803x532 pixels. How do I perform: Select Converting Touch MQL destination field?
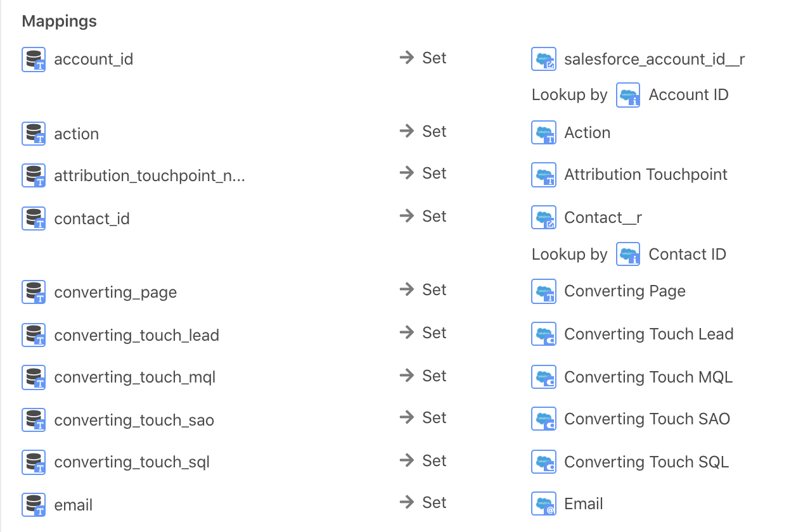pos(648,377)
